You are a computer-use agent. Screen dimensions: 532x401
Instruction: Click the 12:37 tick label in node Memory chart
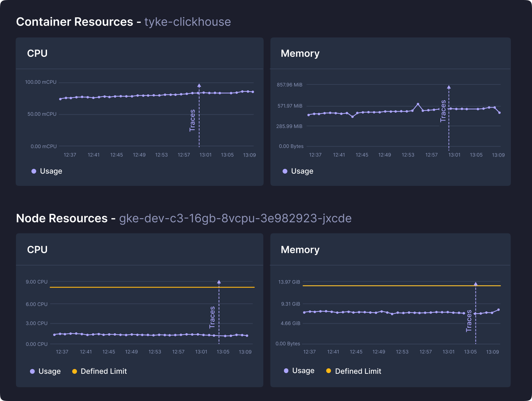[x=309, y=352]
